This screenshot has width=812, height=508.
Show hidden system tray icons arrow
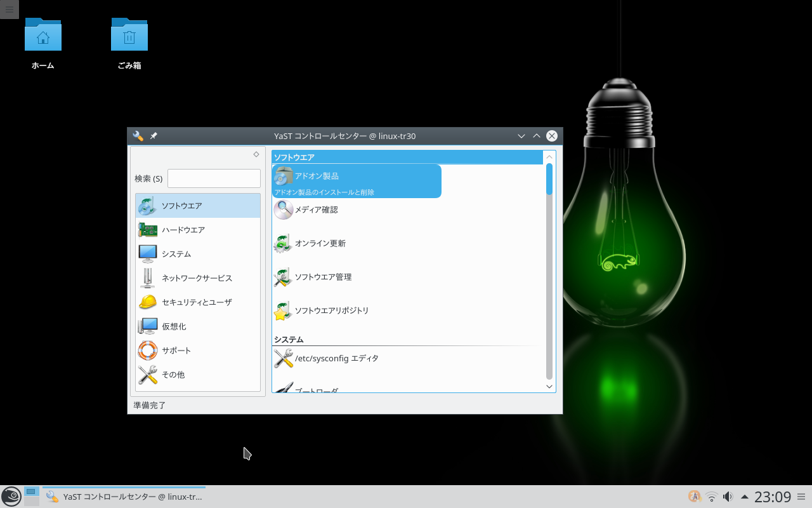[x=745, y=497]
